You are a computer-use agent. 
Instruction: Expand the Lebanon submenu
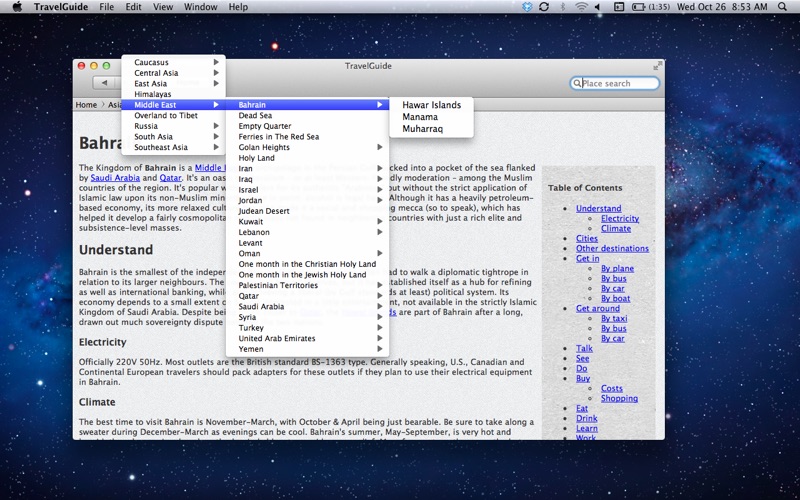coord(308,232)
